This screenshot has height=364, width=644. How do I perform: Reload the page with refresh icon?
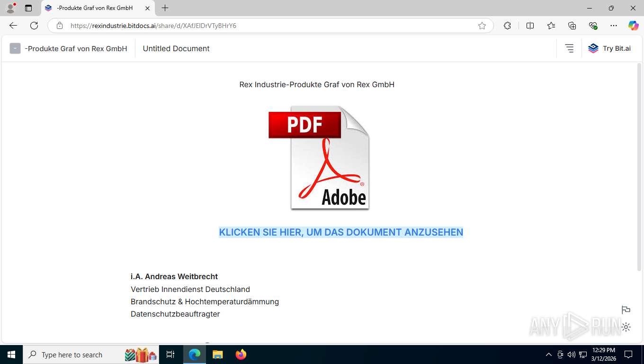point(34,26)
